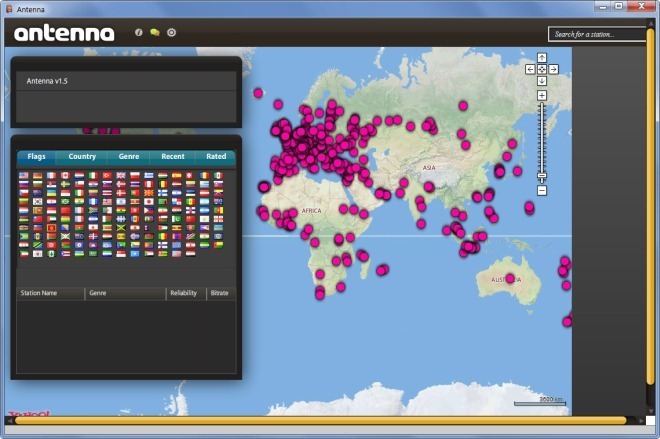Reset map view with center pan button

coord(542,69)
